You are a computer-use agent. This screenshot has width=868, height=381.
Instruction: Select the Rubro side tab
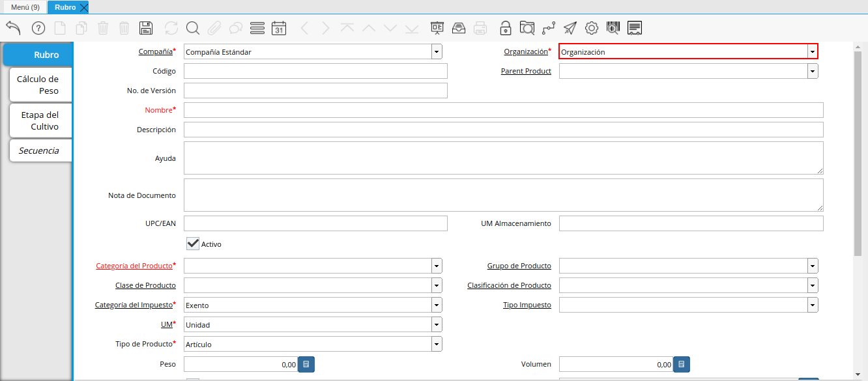[37, 55]
